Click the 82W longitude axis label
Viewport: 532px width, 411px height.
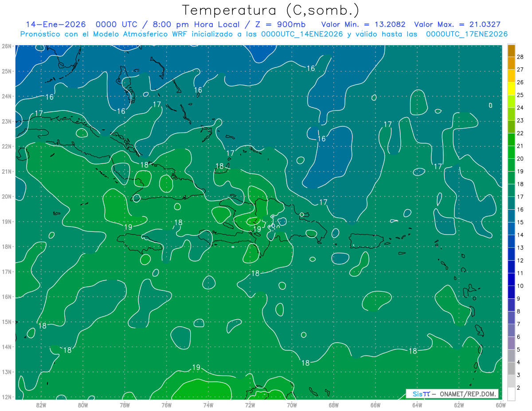pos(41,404)
